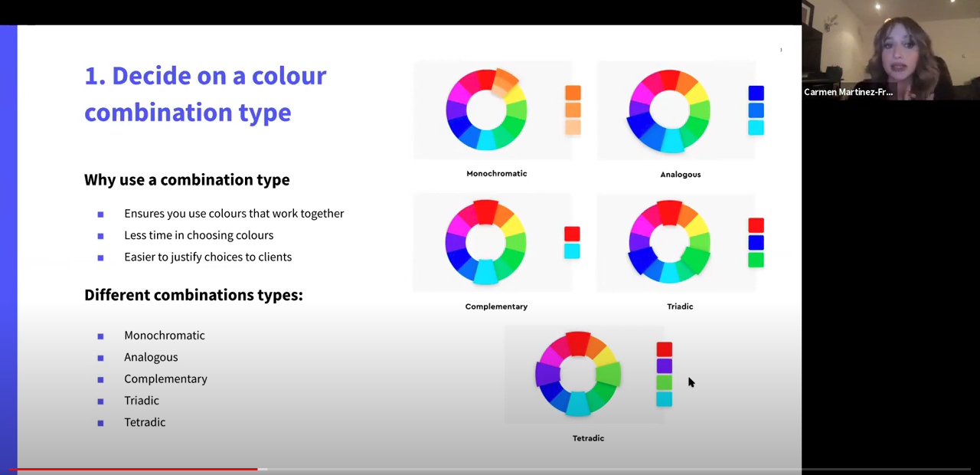This screenshot has width=980, height=475.
Task: Click the Analogous item in the bullet list
Action: tap(151, 357)
